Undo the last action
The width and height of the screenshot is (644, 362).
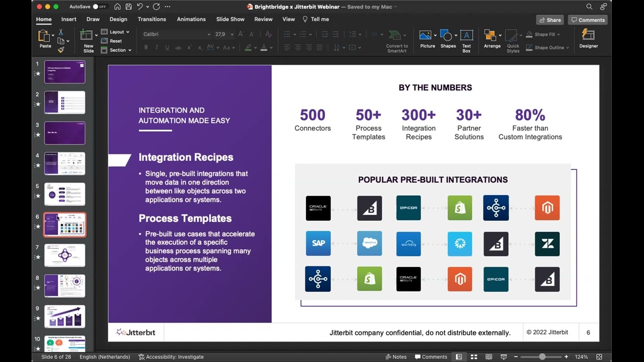point(140,7)
